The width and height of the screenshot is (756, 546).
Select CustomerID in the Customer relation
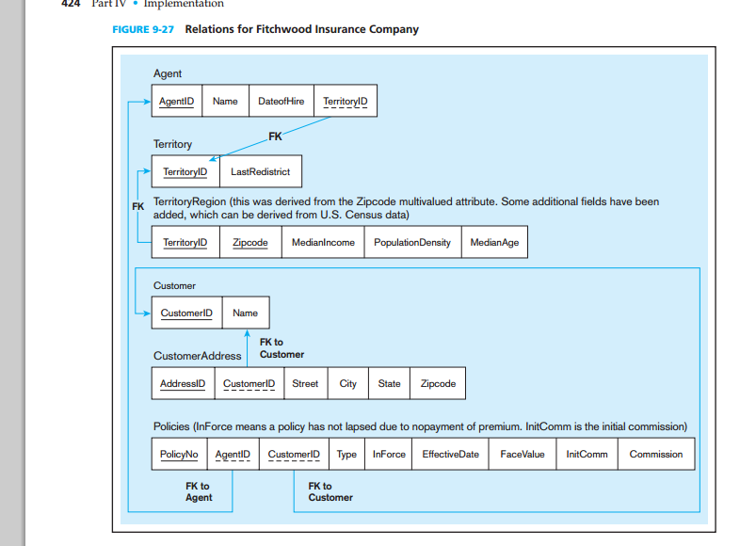(187, 313)
